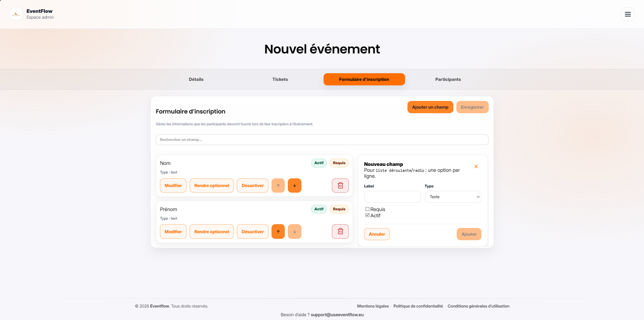This screenshot has height=320, width=644.
Task: Uncheck the Actif checkbox in Nouveau champ
Action: (367, 215)
